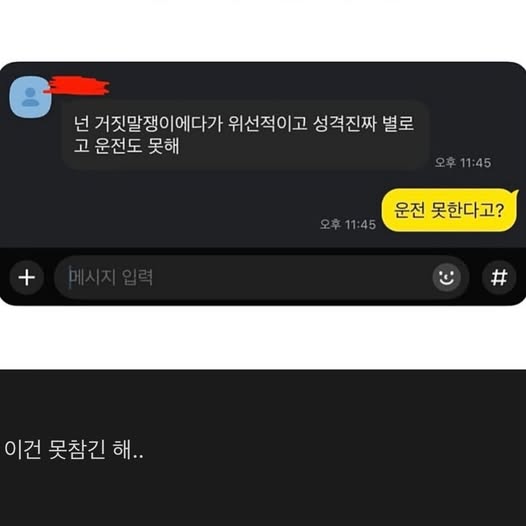Click the caption 이건 못참긴 해..
Image resolution: width=526 pixels, height=526 pixels.
point(73,450)
